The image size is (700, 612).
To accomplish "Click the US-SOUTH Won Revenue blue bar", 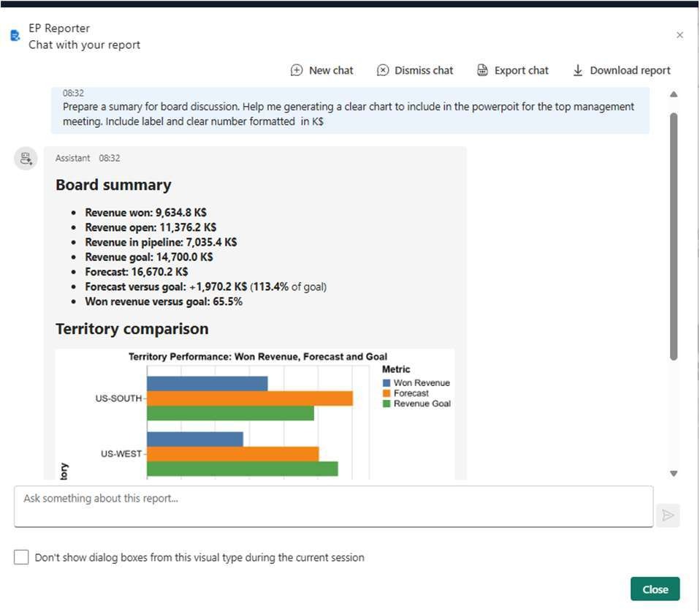I will pos(207,384).
